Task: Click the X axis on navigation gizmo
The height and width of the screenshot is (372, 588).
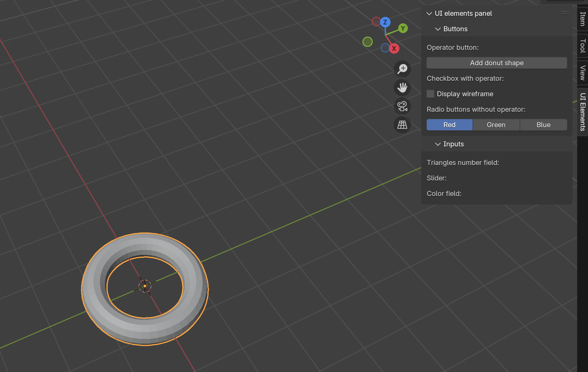Action: coord(394,48)
